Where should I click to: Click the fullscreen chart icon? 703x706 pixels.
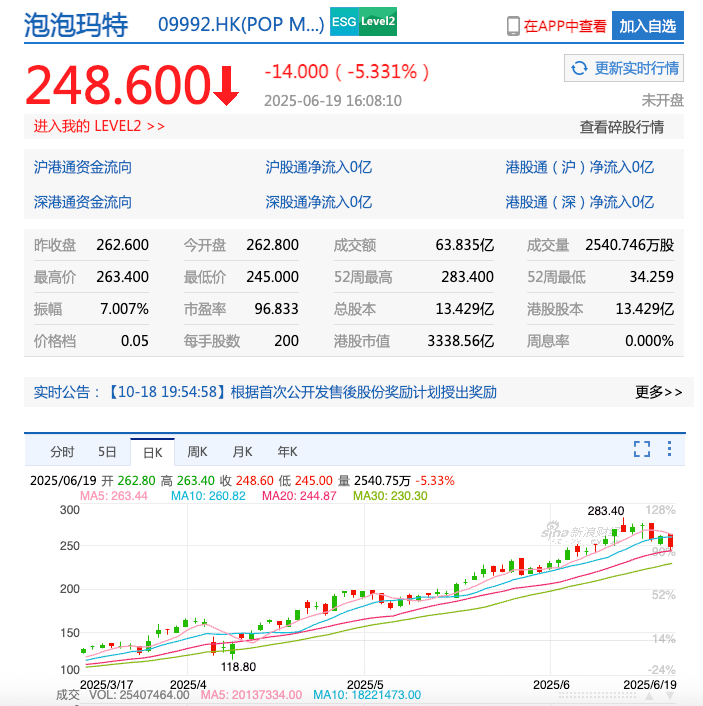point(642,450)
